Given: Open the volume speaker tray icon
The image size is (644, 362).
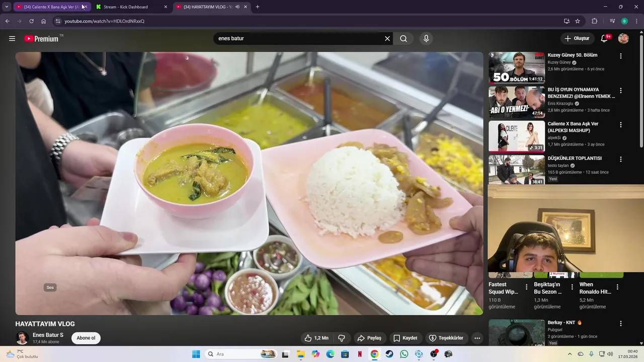Looking at the screenshot, I should pos(610,354).
